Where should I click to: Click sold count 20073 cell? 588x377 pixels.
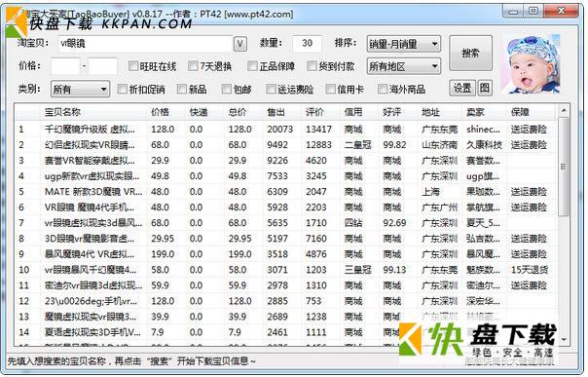280,130
